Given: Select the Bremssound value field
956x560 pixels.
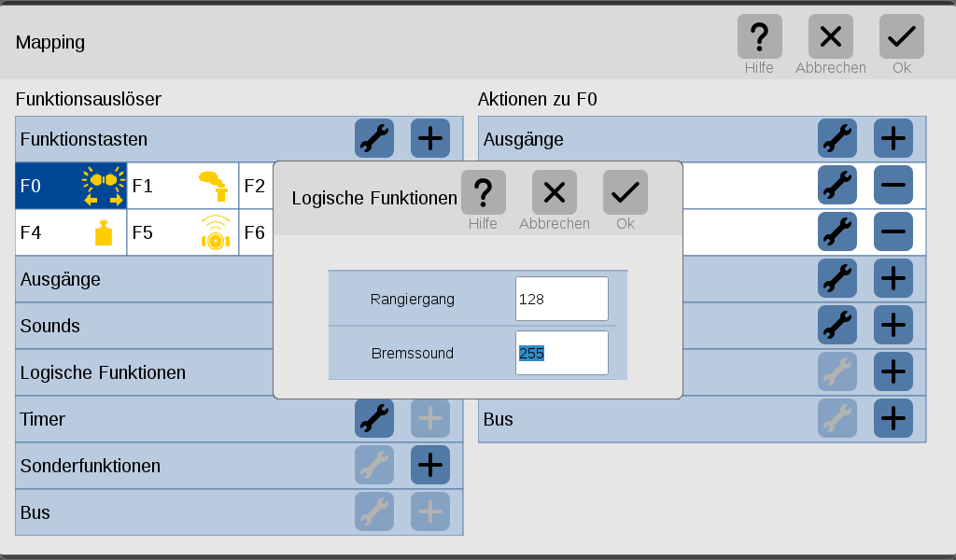Looking at the screenshot, I should tap(561, 353).
